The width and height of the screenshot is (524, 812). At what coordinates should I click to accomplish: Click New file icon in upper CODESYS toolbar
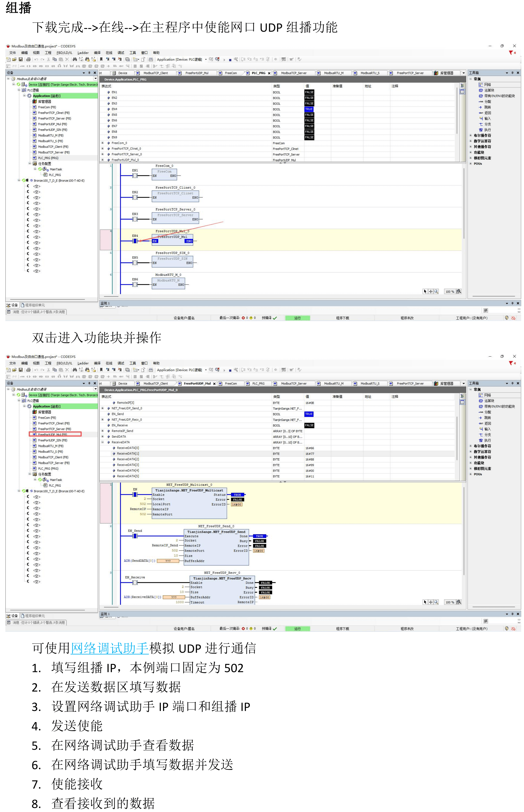point(8,59)
